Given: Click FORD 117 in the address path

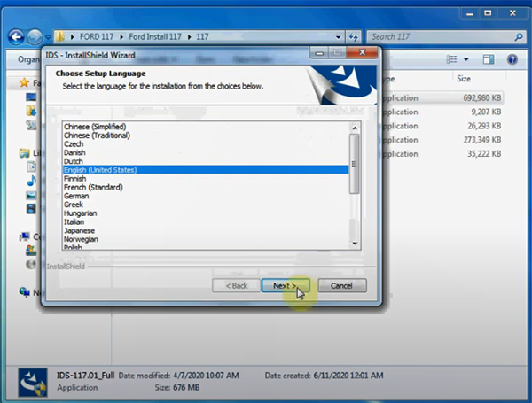Looking at the screenshot, I should coord(97,36).
